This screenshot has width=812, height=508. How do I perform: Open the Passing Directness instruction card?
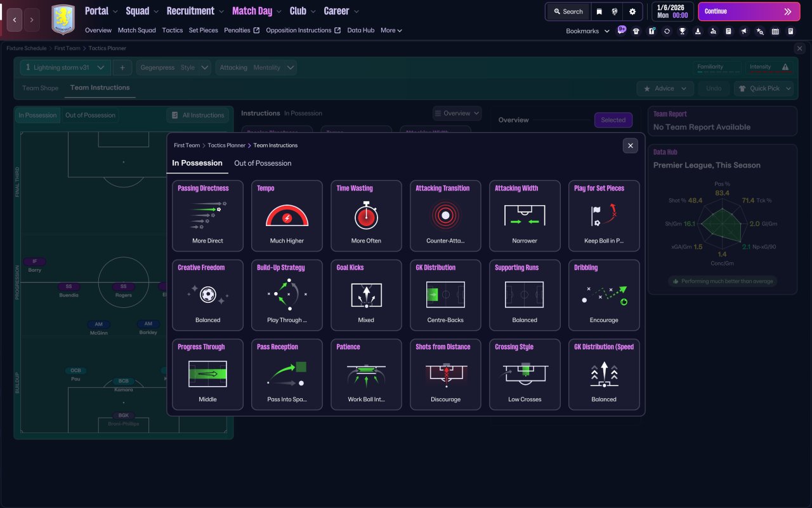coord(207,216)
